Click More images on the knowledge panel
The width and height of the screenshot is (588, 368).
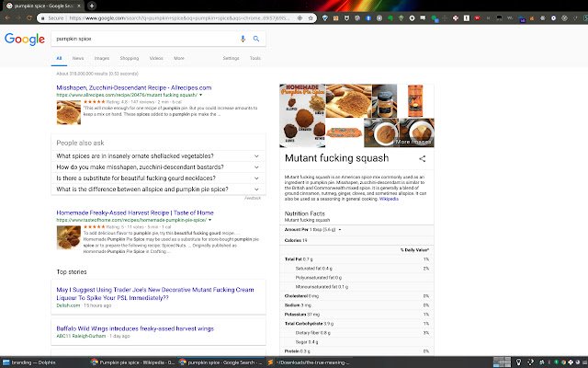(x=413, y=142)
